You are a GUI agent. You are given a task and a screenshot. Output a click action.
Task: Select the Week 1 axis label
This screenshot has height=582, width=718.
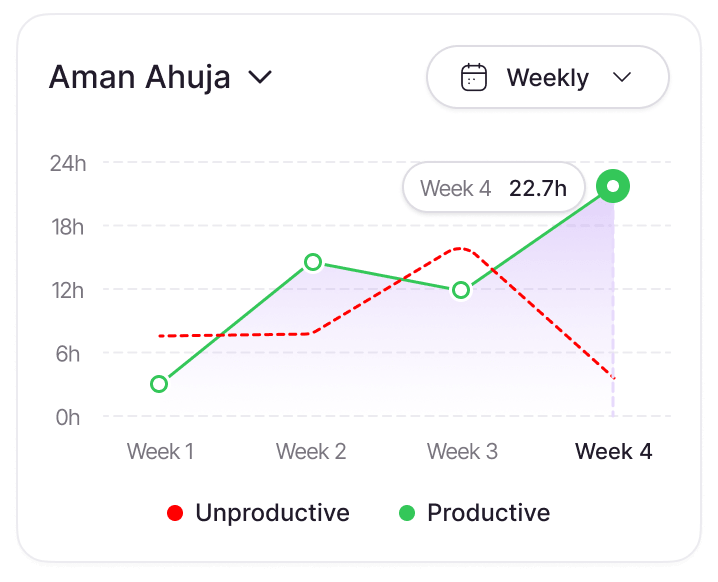tap(160, 451)
